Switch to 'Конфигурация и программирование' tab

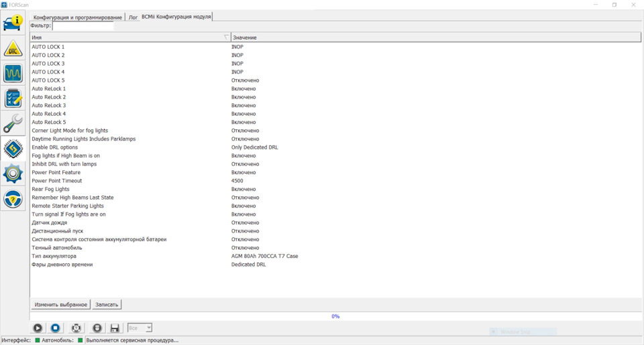pos(78,17)
